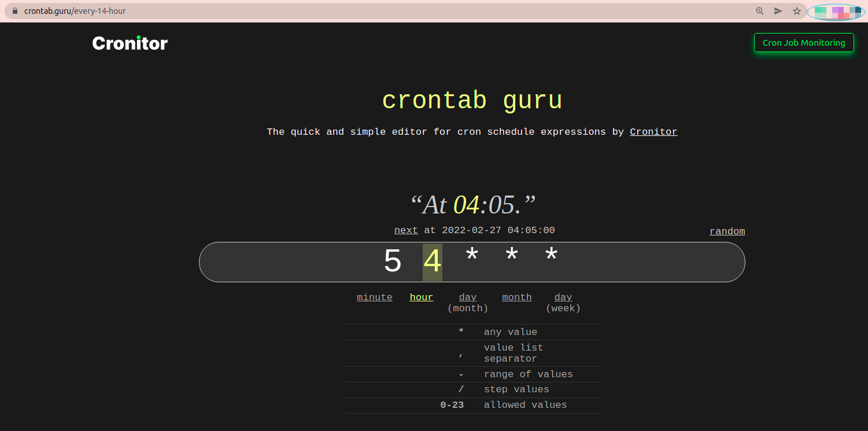Click the next run time 2022-02-27 04:05:00

click(x=498, y=230)
